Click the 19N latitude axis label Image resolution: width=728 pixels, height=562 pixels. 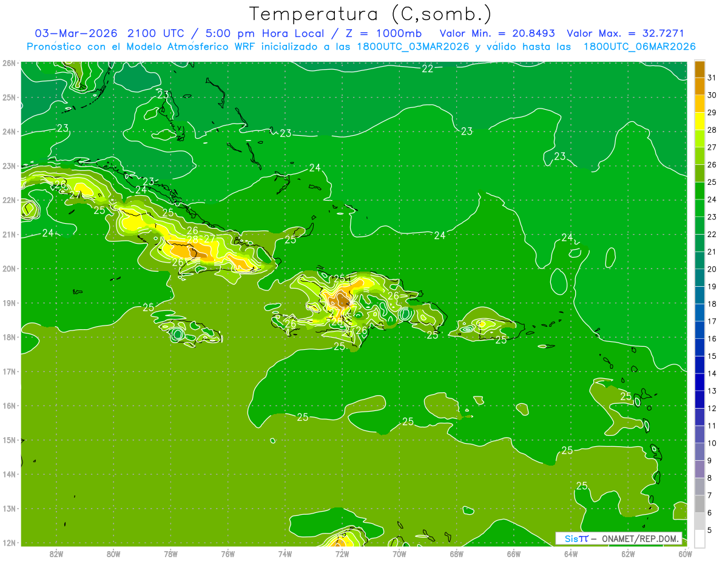pos(9,303)
